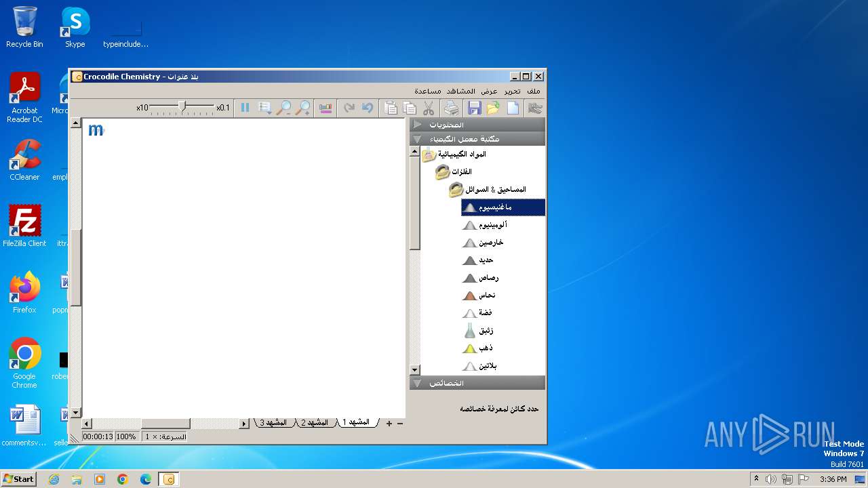Select the خارصين powder item

pyautogui.click(x=483, y=243)
